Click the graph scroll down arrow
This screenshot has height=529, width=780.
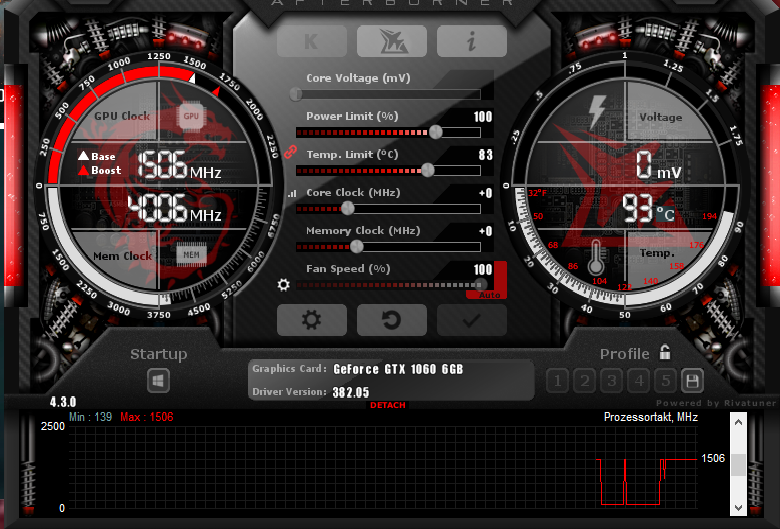coord(738,508)
